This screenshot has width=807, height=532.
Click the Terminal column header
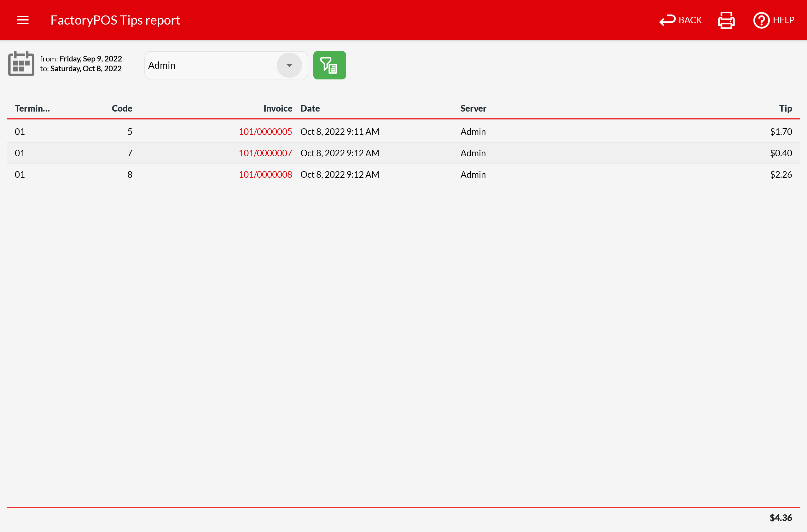pyautogui.click(x=32, y=108)
